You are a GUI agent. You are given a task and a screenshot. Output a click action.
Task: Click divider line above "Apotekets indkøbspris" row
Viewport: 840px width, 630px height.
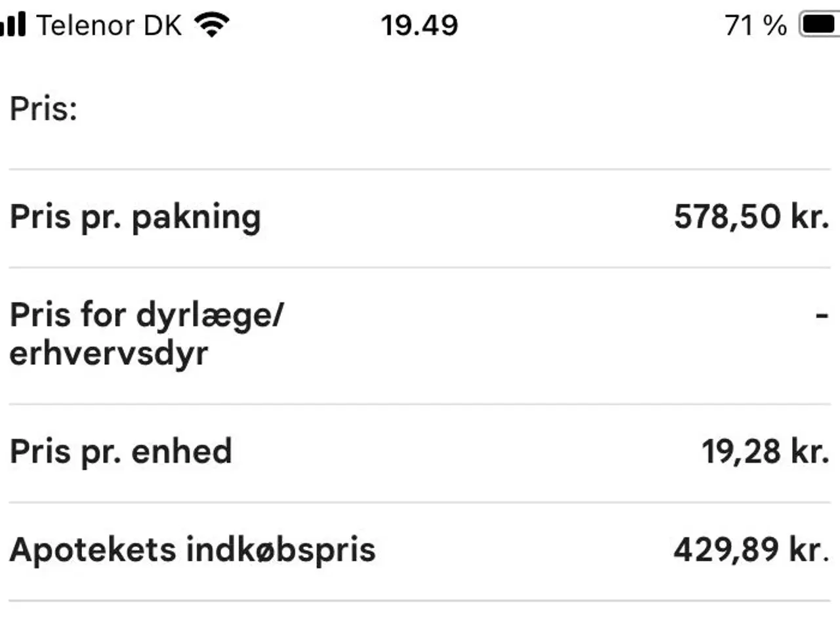[420, 503]
